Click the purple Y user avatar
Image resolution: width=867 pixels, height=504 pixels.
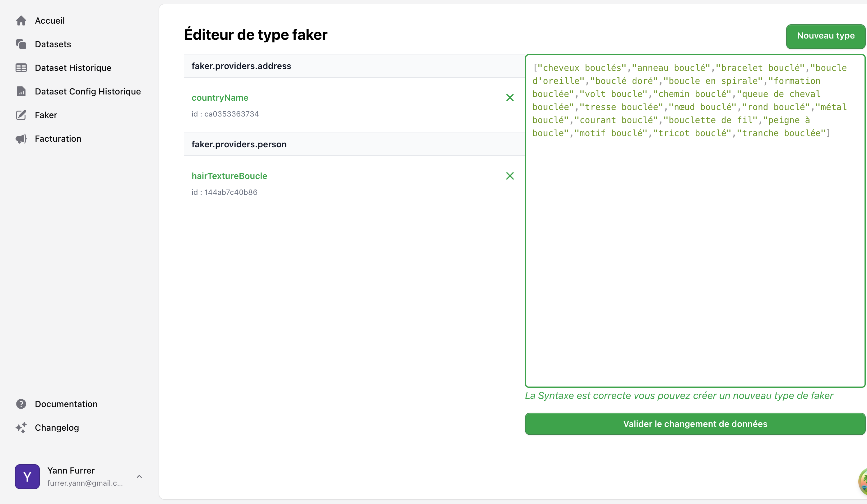[x=27, y=476]
